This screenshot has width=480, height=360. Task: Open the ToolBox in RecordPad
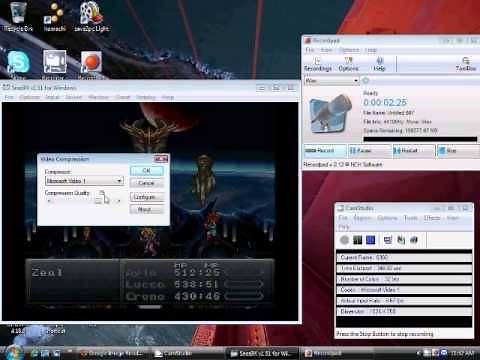click(x=466, y=64)
